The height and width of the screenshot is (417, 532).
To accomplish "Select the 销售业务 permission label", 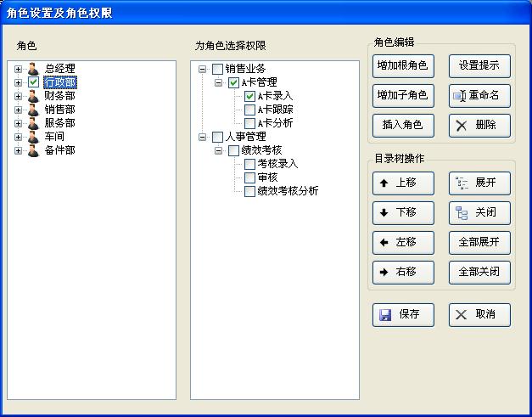I will (x=246, y=69).
